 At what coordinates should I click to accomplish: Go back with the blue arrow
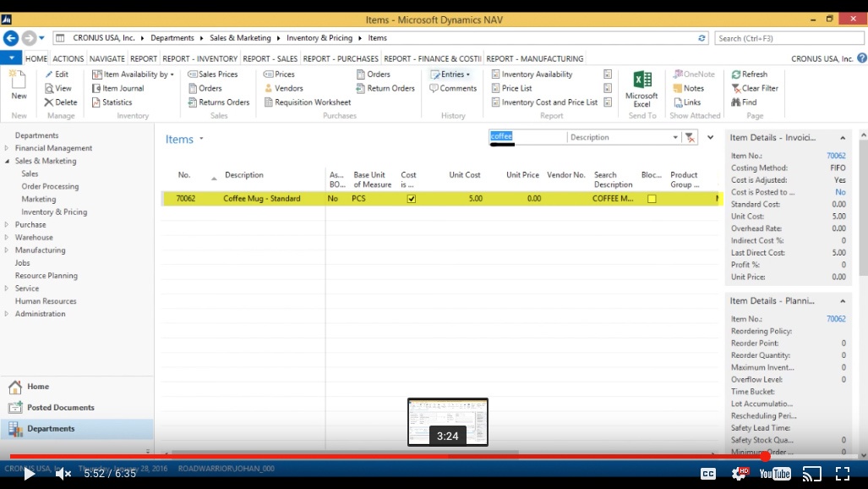[x=11, y=38]
